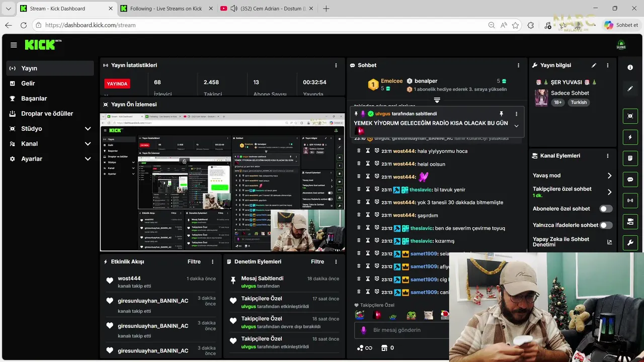The height and width of the screenshot is (362, 644).
Task: Open the Denetim Eylemleri Filtre dropdown
Action: [317, 262]
